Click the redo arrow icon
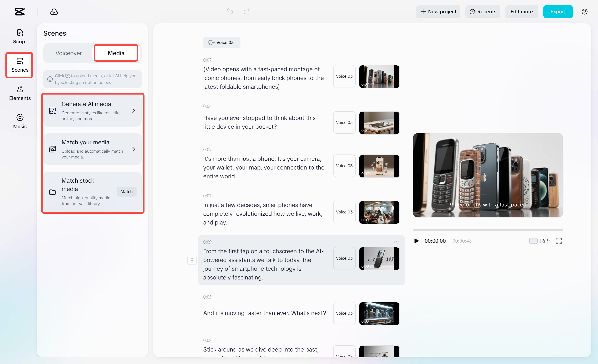This screenshot has height=364, width=598. point(247,12)
